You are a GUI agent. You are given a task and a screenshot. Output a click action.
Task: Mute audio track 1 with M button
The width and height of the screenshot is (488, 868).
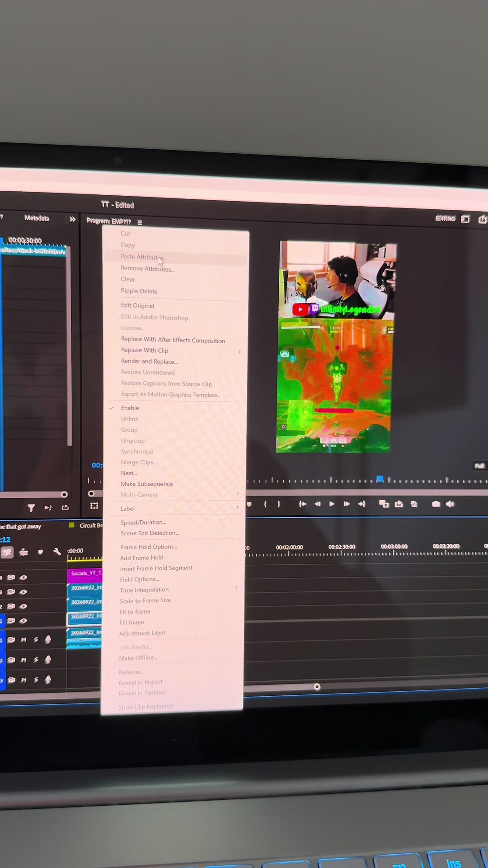click(x=23, y=640)
